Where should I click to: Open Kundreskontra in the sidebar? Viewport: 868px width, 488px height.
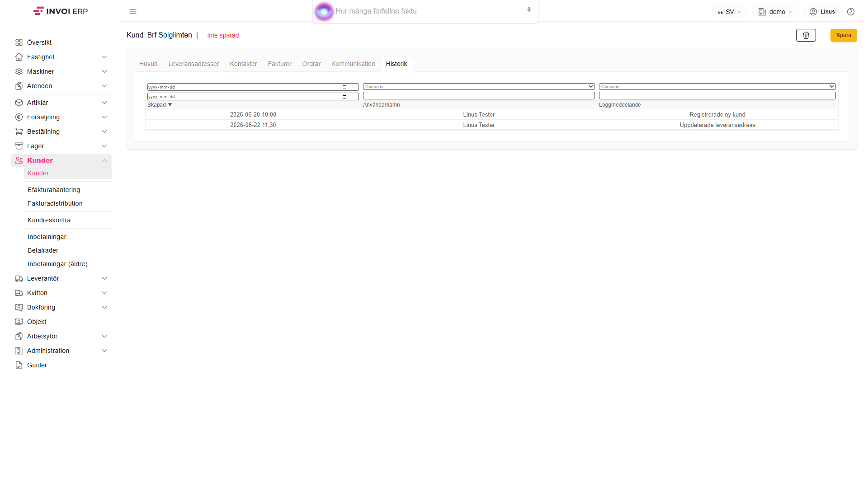(49, 220)
